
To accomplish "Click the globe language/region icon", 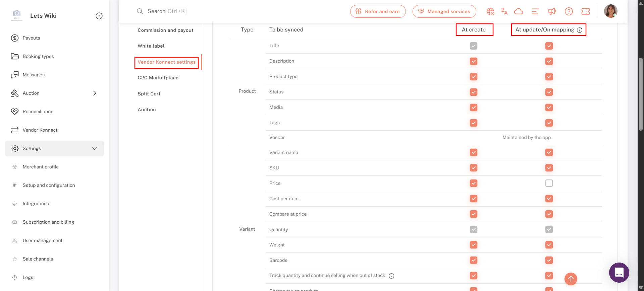I will pyautogui.click(x=490, y=11).
